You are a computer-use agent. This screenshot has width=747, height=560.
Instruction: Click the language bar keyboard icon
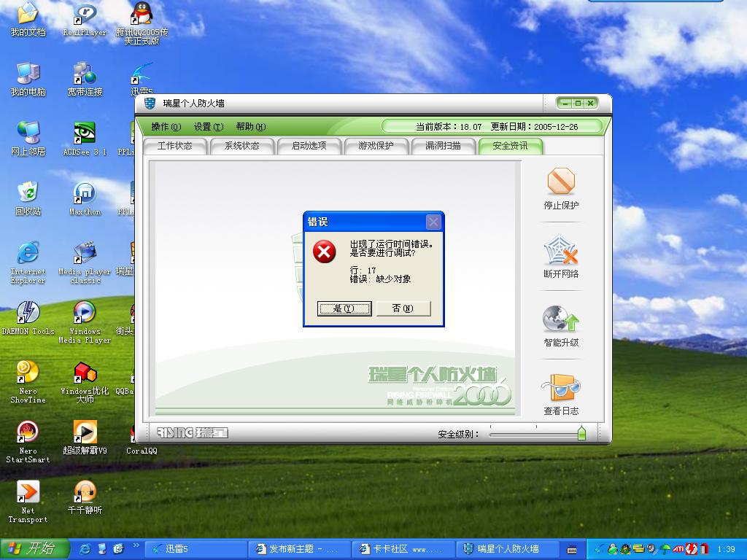tap(572, 550)
